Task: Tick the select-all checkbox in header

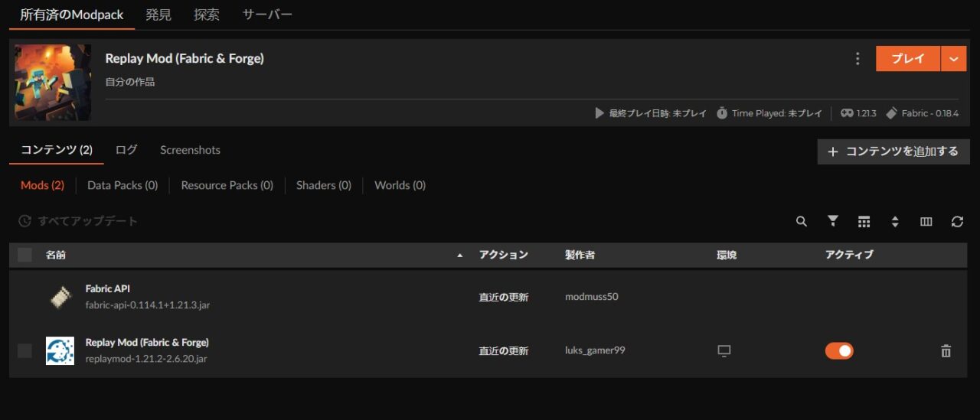Action: point(25,255)
